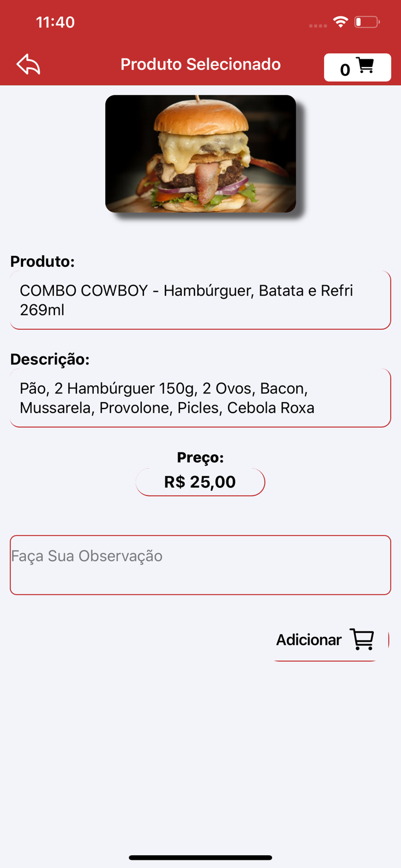The height and width of the screenshot is (868, 401).
Task: Select the Faça Sua Observação field
Action: tap(200, 564)
